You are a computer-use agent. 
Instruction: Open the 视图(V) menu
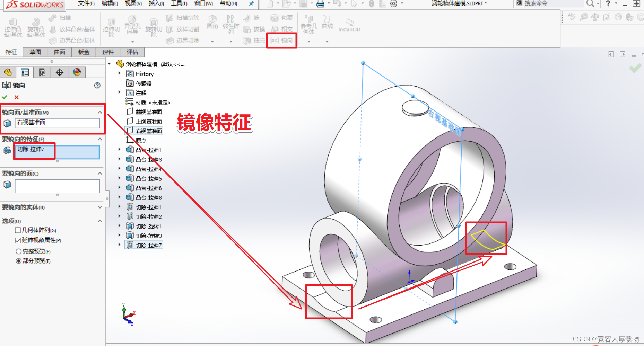(133, 3)
